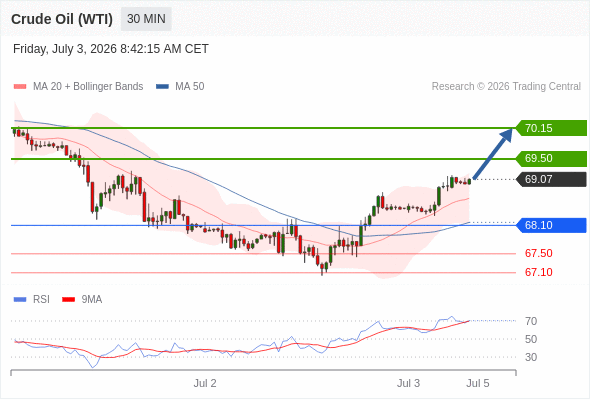Click the red 67.50 support level
Viewport: 590px width, 400px height.
[538, 253]
